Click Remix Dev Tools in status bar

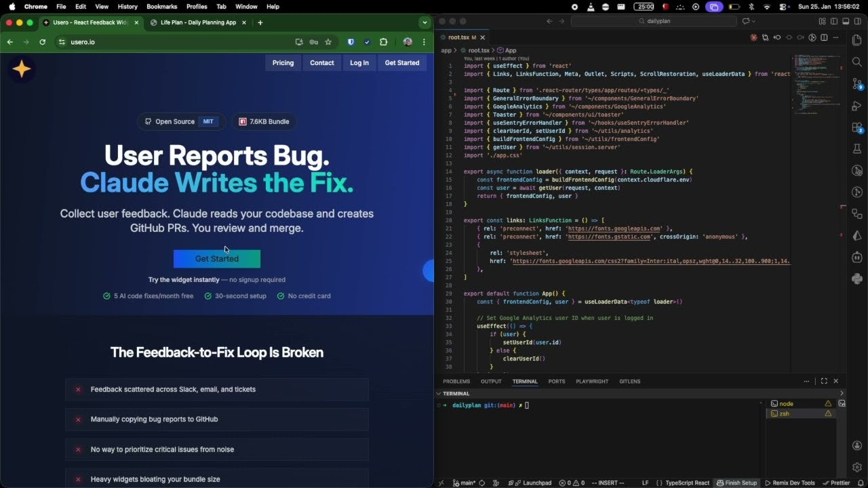click(x=789, y=483)
